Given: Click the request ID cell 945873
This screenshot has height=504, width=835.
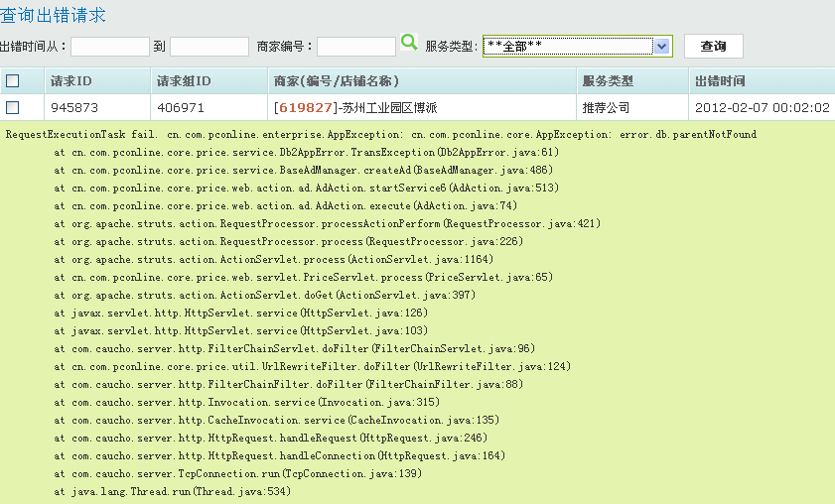Looking at the screenshot, I should tap(73, 107).
